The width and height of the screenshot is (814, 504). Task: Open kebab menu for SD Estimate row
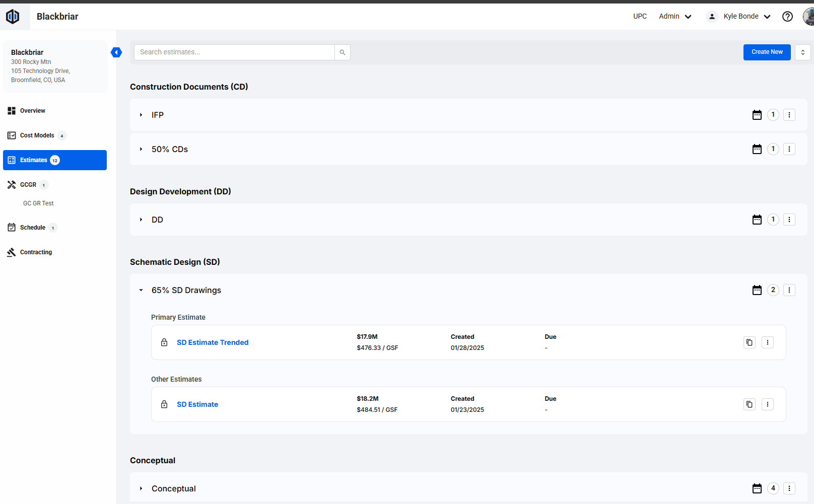[x=767, y=404]
